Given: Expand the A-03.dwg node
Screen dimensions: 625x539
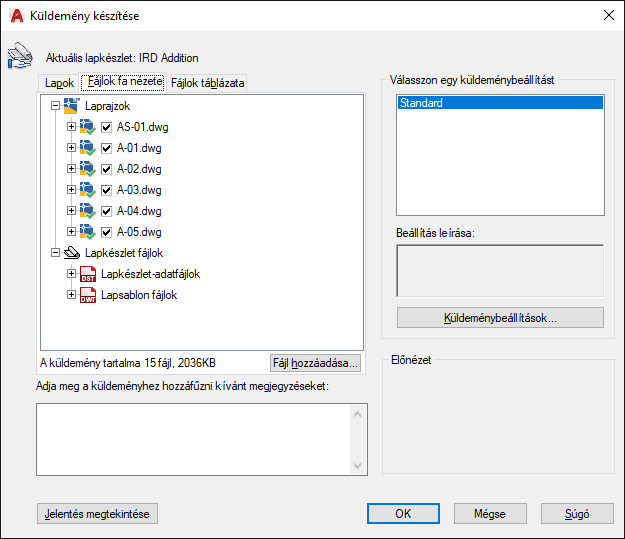Looking at the screenshot, I should [71, 189].
